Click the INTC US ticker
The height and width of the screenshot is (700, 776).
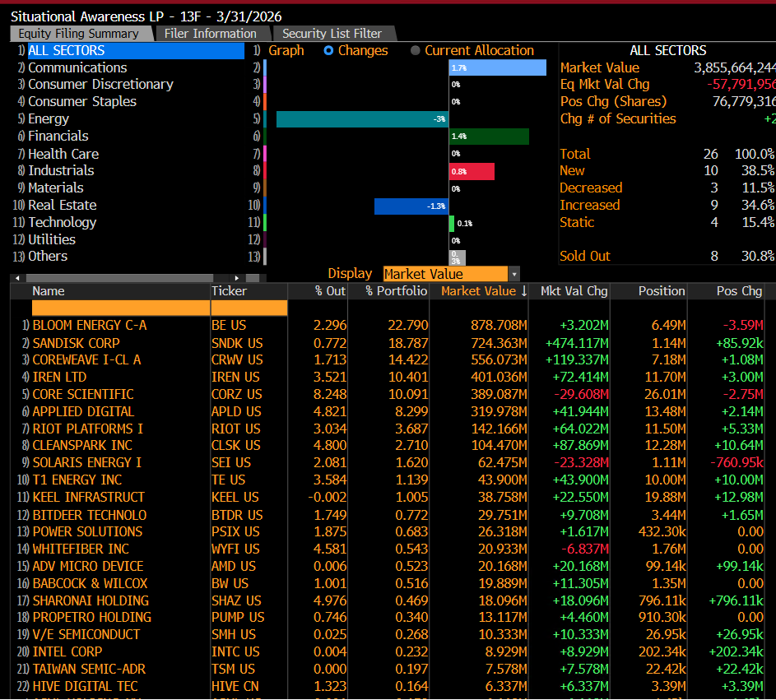(235, 652)
